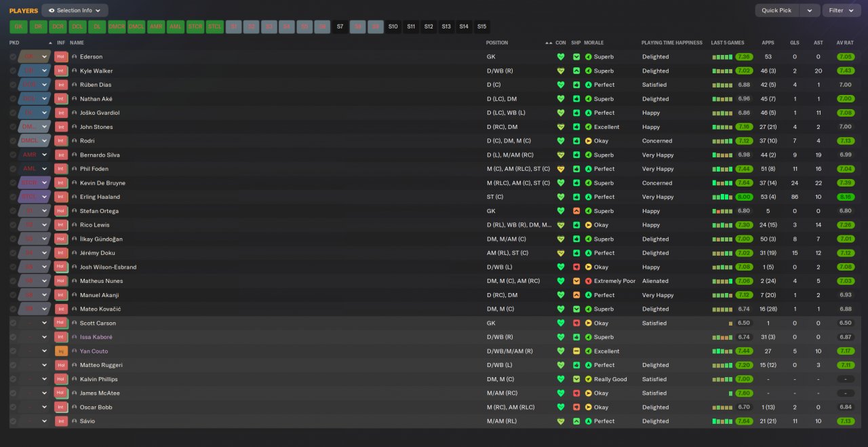868x447 pixels.
Task: Sort by the Apps column header
Action: 768,43
